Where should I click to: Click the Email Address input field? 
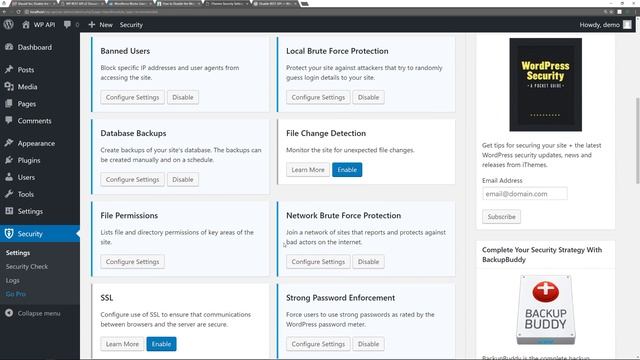[524, 193]
